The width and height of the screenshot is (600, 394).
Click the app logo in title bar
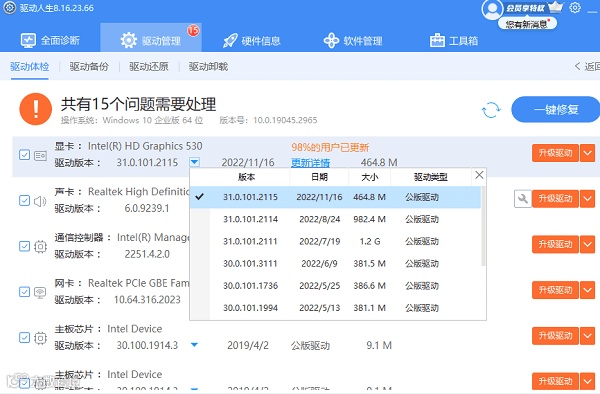pyautogui.click(x=9, y=8)
